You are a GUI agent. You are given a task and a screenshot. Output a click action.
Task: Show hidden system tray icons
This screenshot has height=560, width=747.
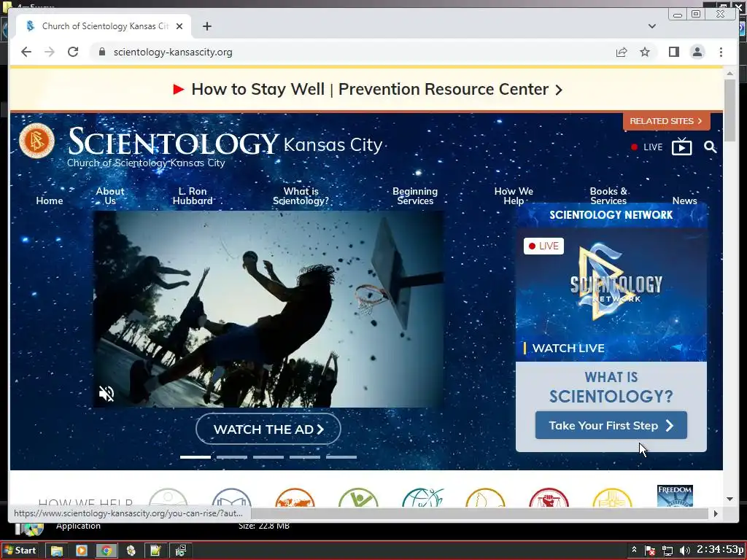point(634,550)
